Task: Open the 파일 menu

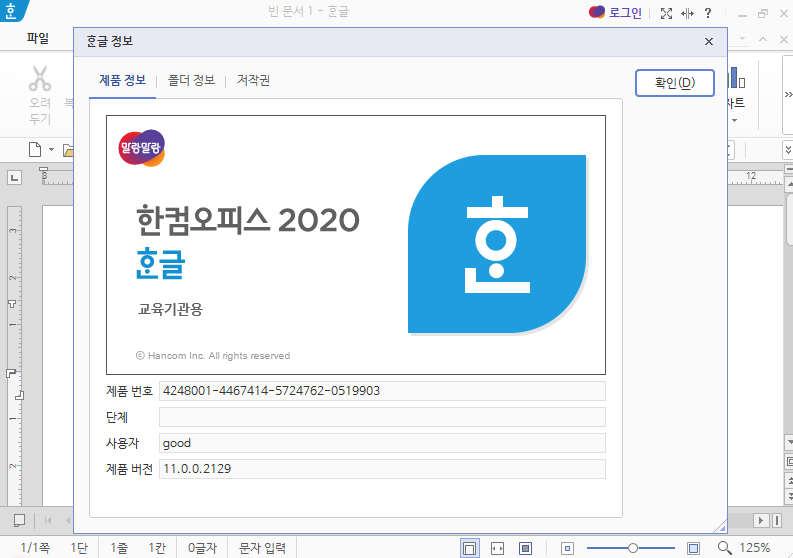Action: (x=37, y=39)
